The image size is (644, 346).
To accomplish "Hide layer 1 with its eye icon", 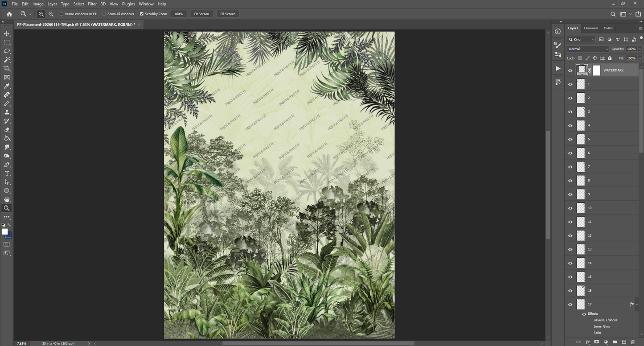I will (x=570, y=84).
